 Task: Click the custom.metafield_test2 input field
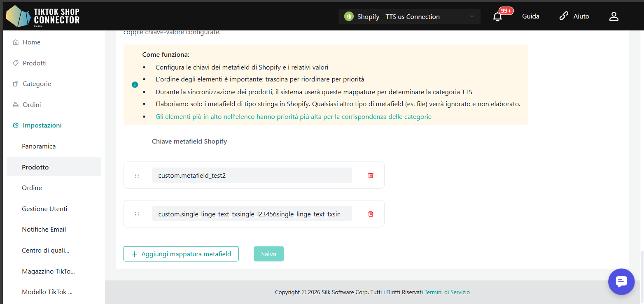pos(252,175)
